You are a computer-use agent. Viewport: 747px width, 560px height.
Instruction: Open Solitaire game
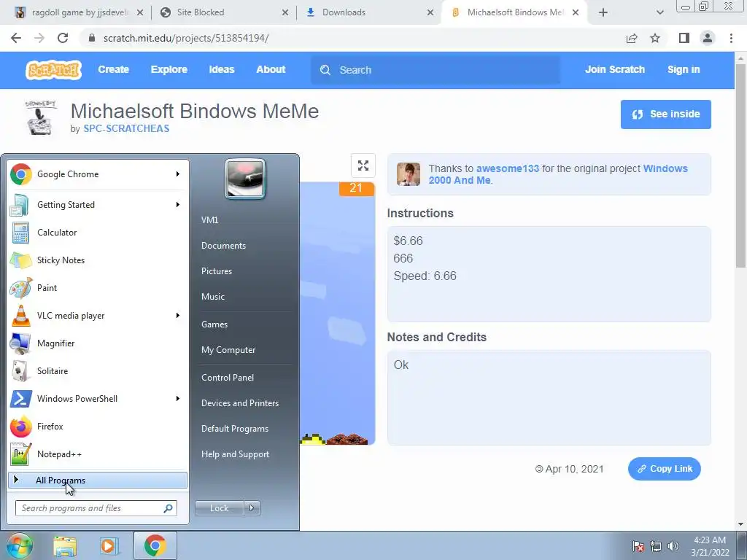point(98,371)
